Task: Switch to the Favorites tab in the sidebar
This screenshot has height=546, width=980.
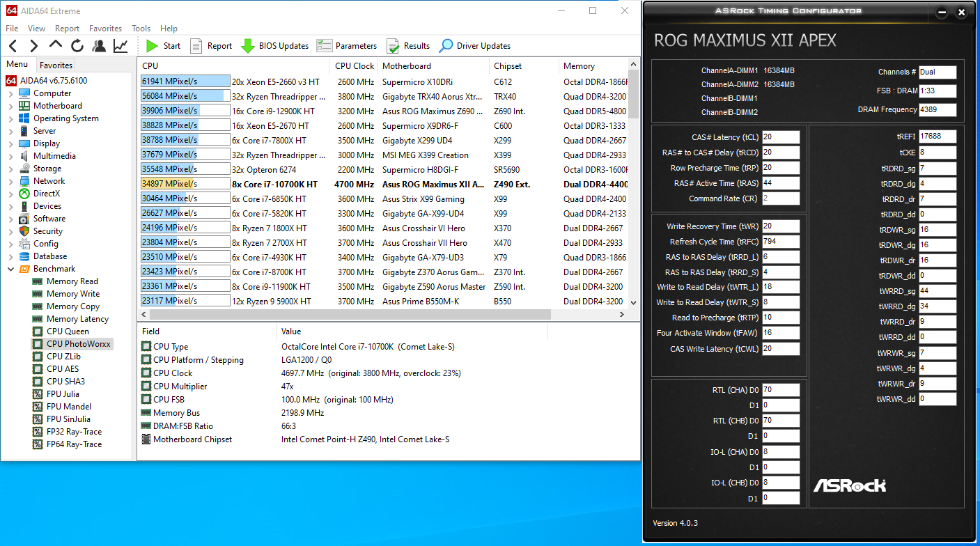Action: point(56,65)
